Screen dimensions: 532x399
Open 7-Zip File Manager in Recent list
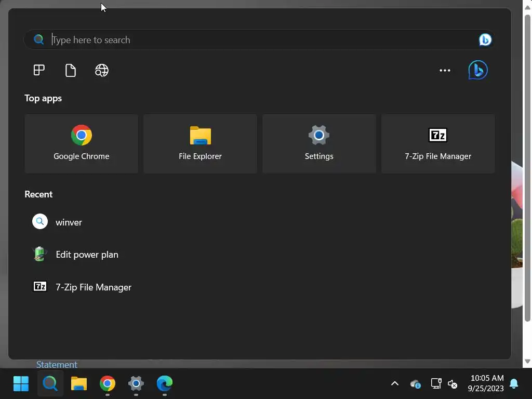[94, 287]
